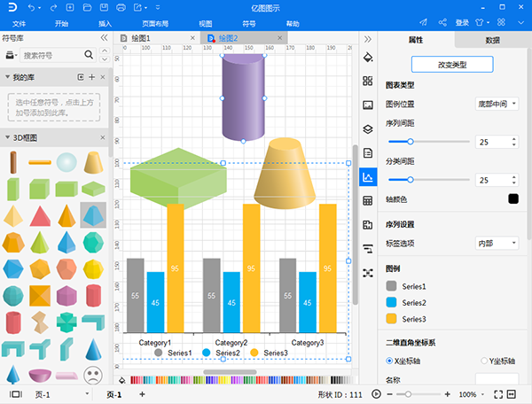Select the yellow truncated cone shape
This screenshot has width=532, height=404.
(x=94, y=163)
